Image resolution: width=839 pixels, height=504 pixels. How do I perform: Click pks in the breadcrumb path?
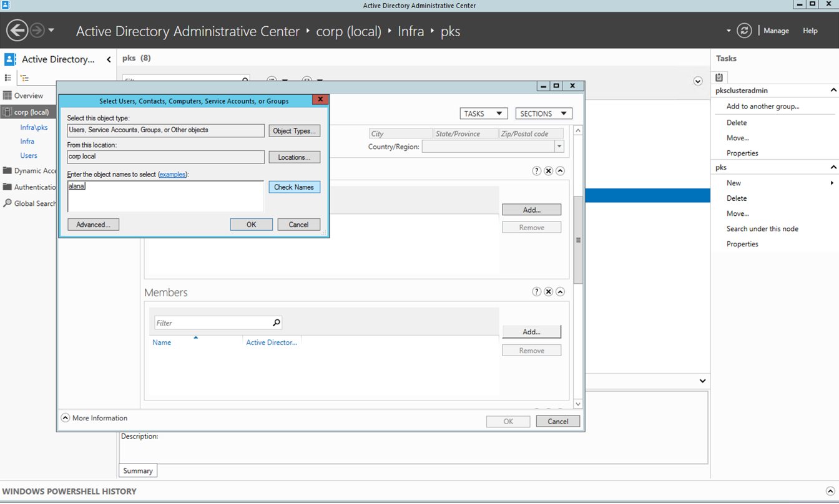(x=450, y=31)
